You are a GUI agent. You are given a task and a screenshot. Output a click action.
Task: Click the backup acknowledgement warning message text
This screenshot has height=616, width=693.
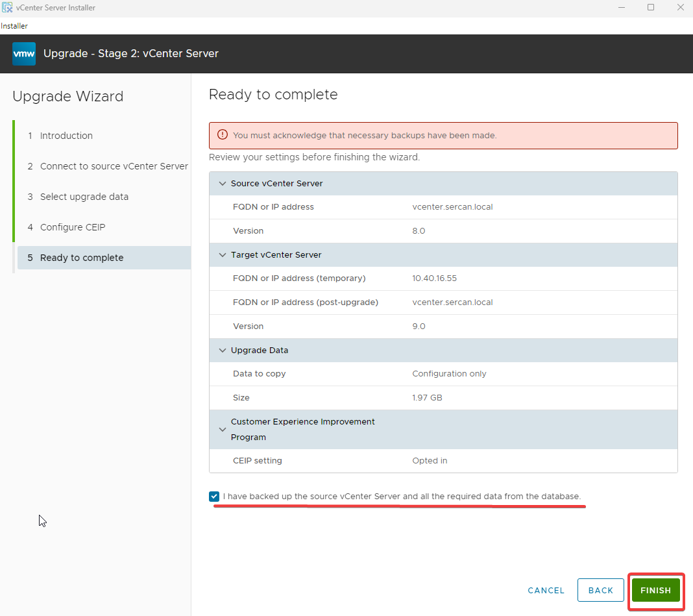click(x=365, y=135)
